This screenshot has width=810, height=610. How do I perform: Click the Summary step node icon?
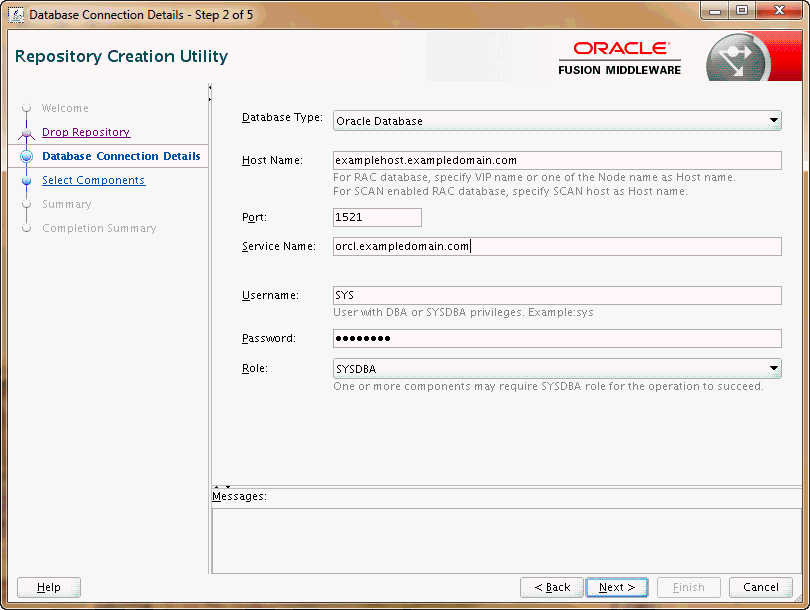tap(27, 204)
